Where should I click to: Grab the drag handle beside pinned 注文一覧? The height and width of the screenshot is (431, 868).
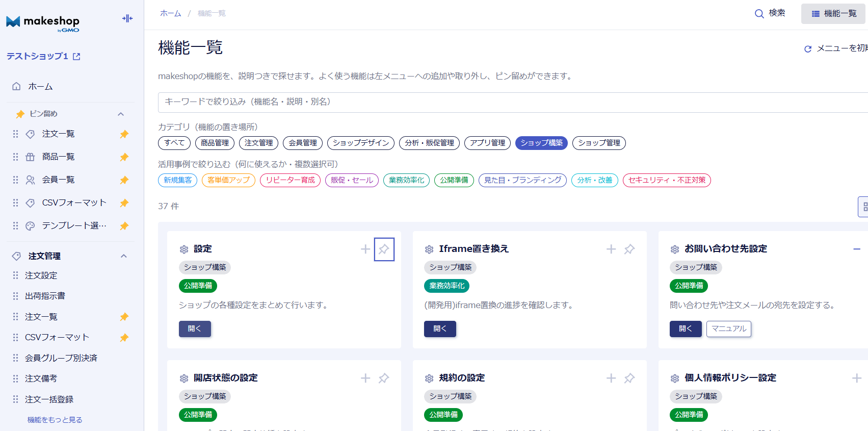(15, 134)
